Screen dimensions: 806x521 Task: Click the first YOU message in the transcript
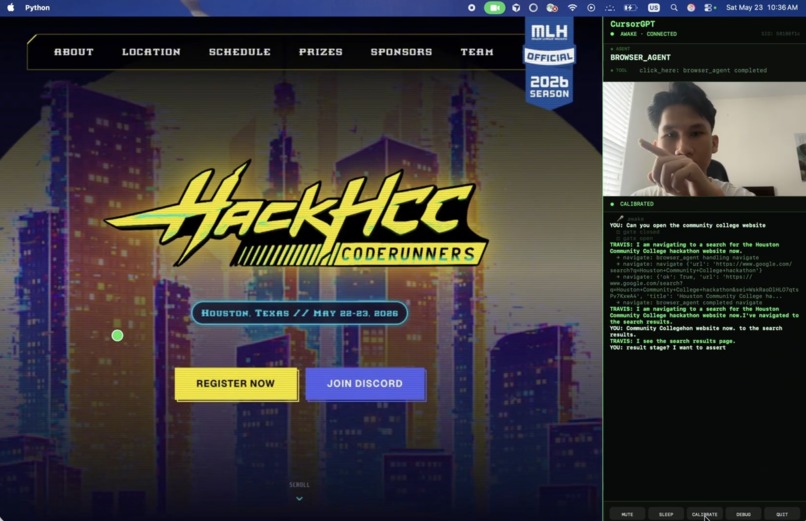tap(688, 226)
